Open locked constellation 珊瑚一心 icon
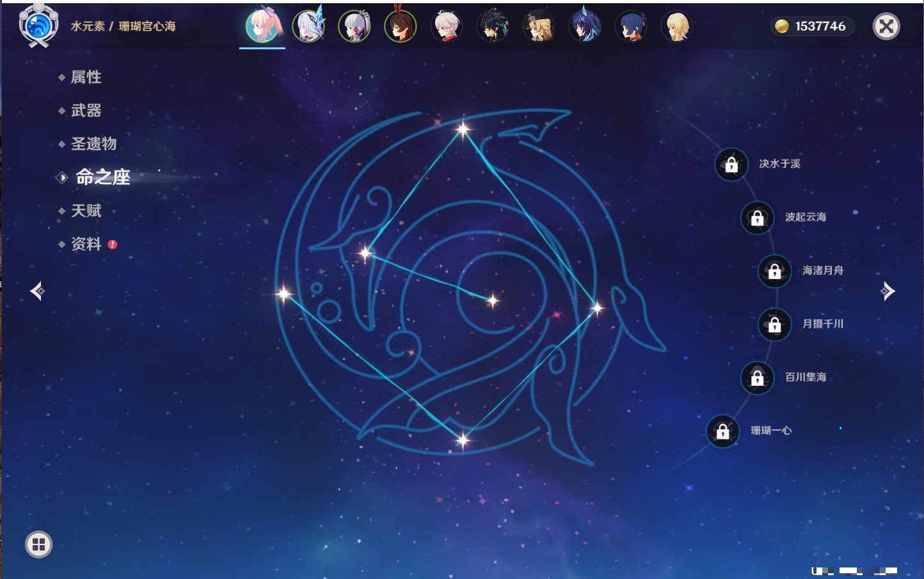 pyautogui.click(x=723, y=431)
